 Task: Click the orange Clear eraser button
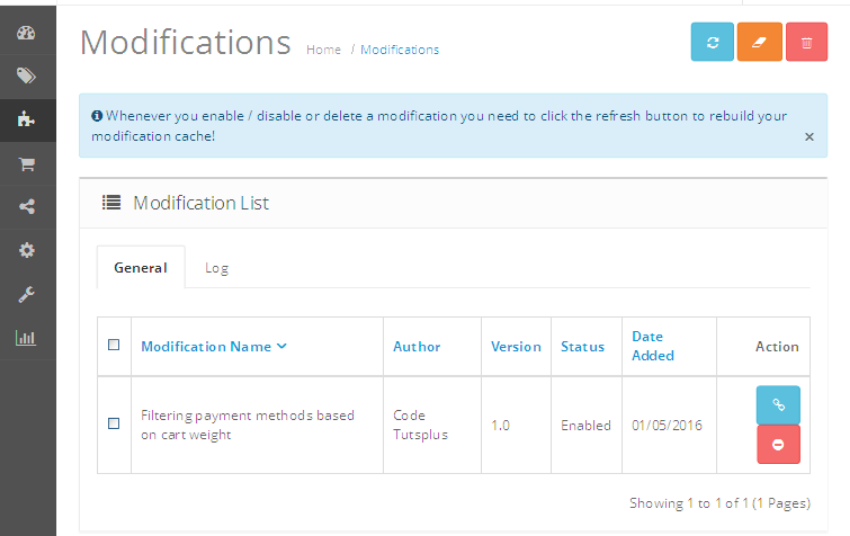[x=759, y=42]
